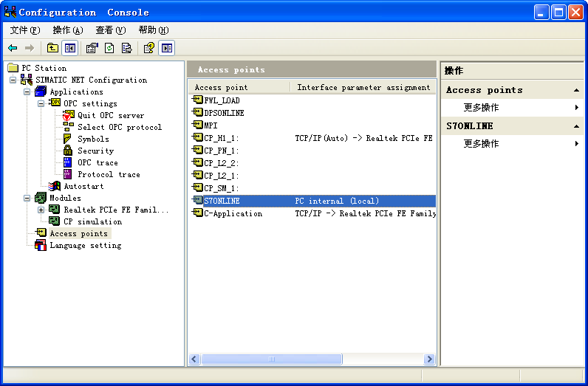588x386 pixels.
Task: Select the S7ONLINE access point row
Action: coord(312,201)
